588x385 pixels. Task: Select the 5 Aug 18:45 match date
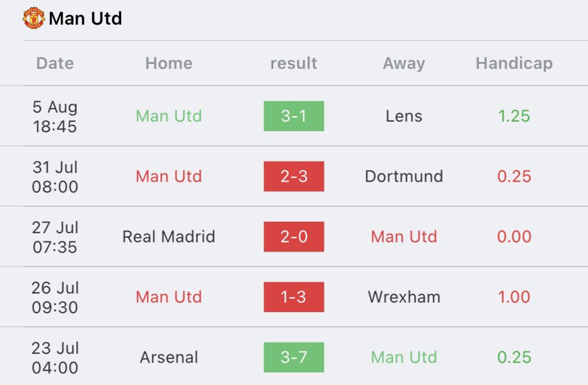(x=55, y=116)
